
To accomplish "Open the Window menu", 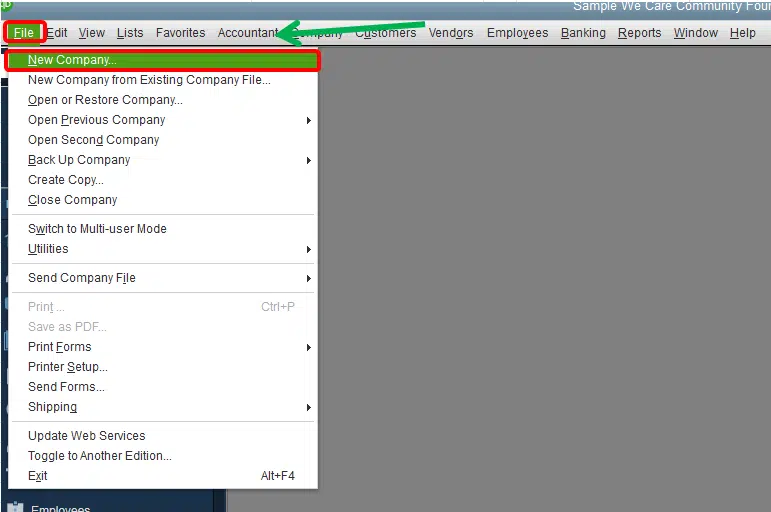I will (x=696, y=33).
